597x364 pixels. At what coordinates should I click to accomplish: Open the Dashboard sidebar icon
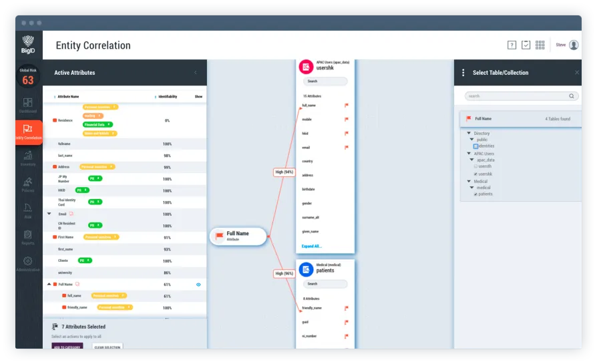pos(27,105)
